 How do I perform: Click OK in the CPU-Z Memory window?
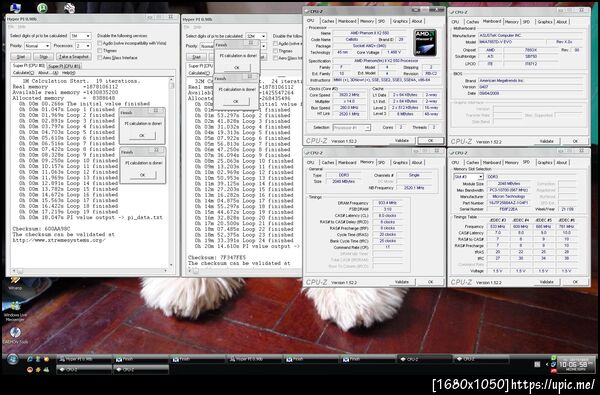click(x=430, y=282)
